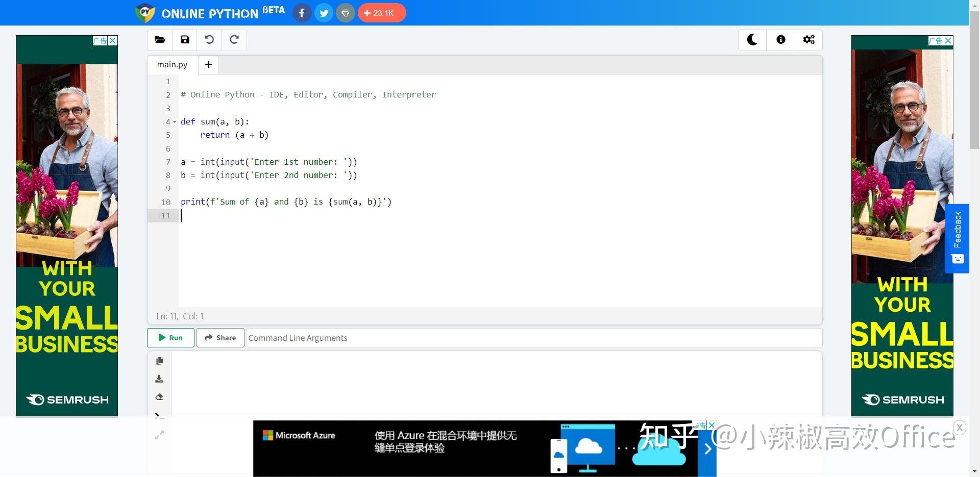Click the 'def sum(a, b):' line
980x477 pixels.
(x=215, y=122)
